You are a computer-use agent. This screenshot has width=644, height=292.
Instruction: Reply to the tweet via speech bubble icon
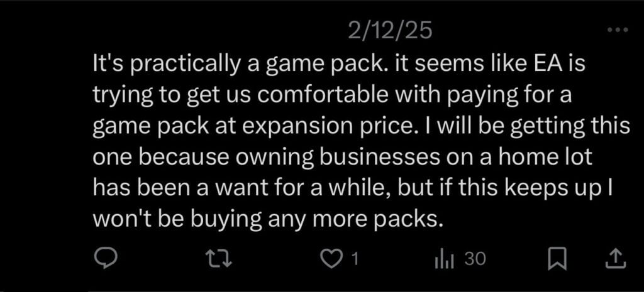point(104,258)
